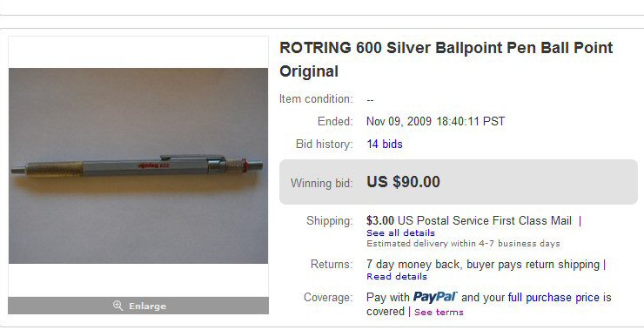
Task: Click the magnifier icon beside Enlarge
Action: click(117, 306)
